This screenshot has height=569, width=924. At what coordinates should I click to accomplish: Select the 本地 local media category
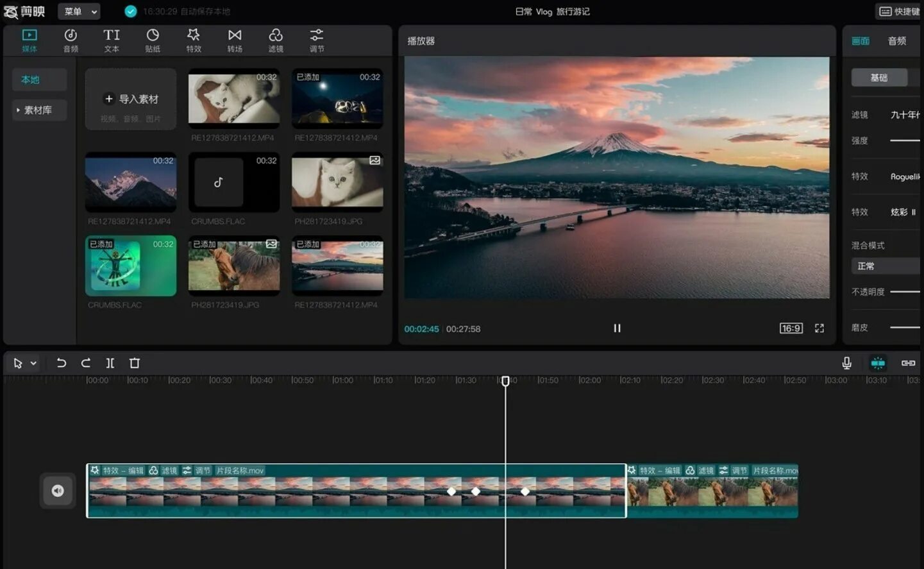click(39, 80)
